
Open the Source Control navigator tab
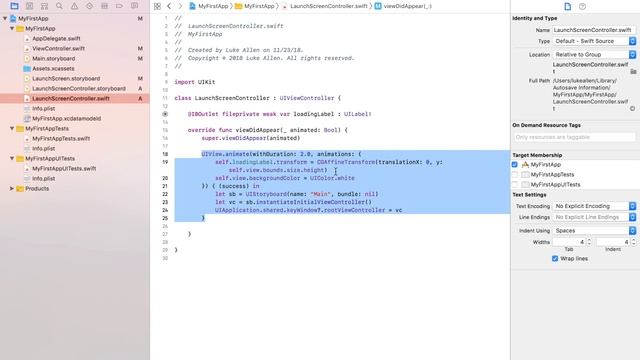[x=29, y=6]
